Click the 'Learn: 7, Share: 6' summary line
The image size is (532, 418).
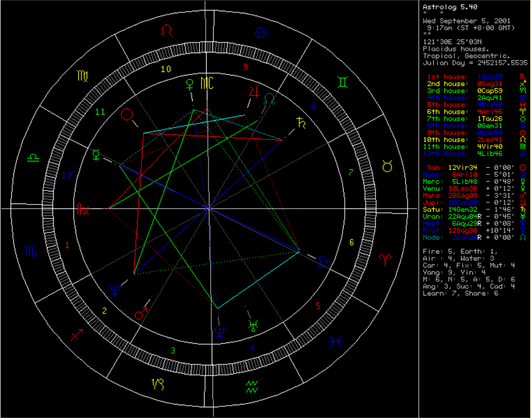click(x=460, y=293)
